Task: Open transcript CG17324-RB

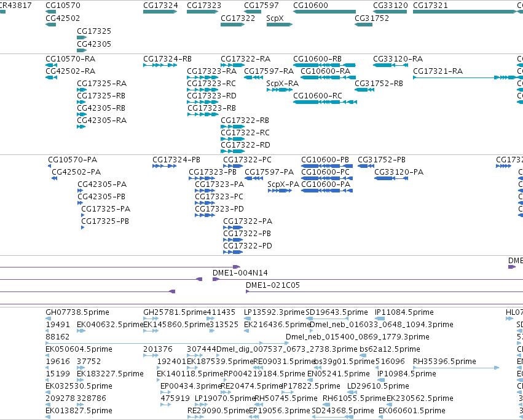Action: [x=167, y=59]
